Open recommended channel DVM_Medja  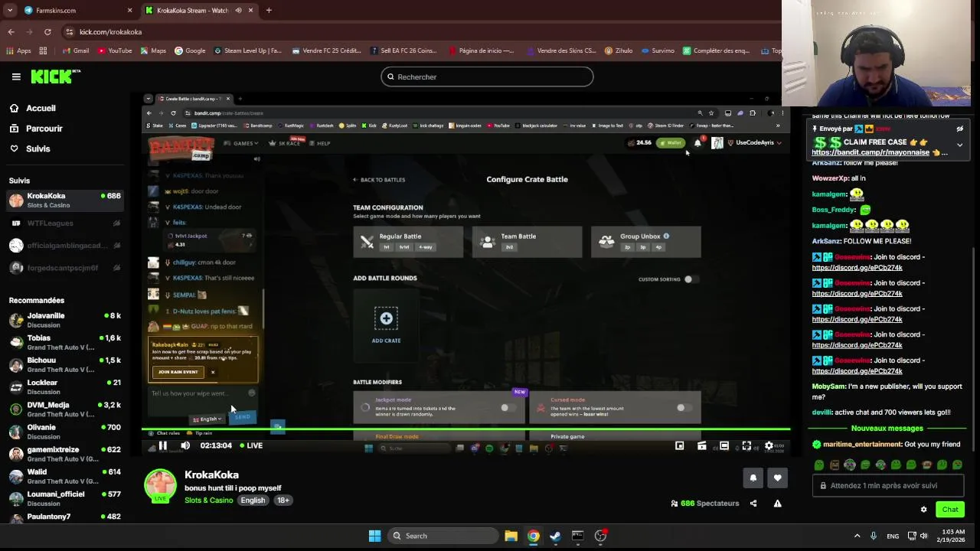pyautogui.click(x=65, y=409)
